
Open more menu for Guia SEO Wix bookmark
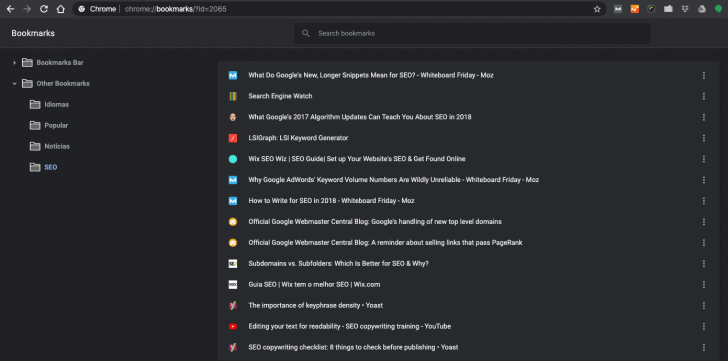[x=704, y=284]
